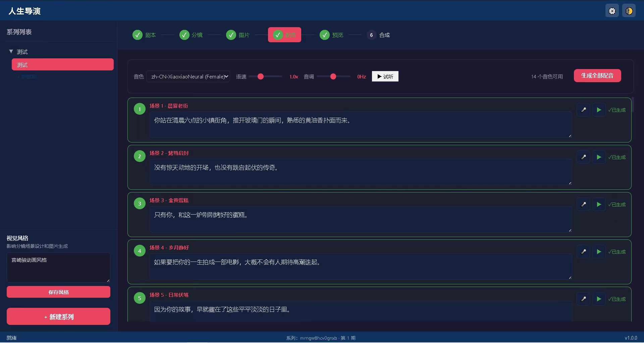Play the generated audio for scene 4
Viewport: 644px width, 343px height.
[x=599, y=252]
